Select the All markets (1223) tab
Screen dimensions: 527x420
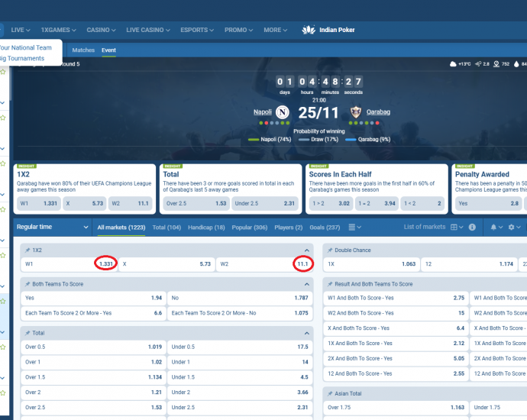pos(121,228)
